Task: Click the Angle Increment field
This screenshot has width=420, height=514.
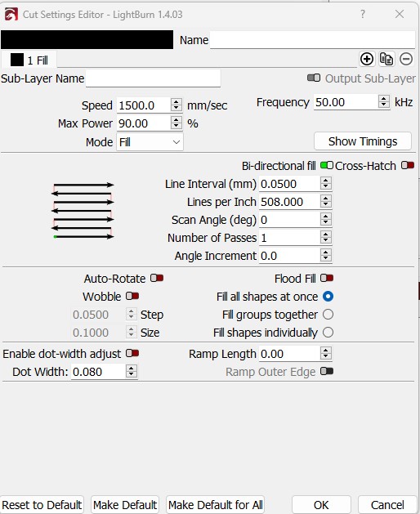Action: (x=289, y=256)
